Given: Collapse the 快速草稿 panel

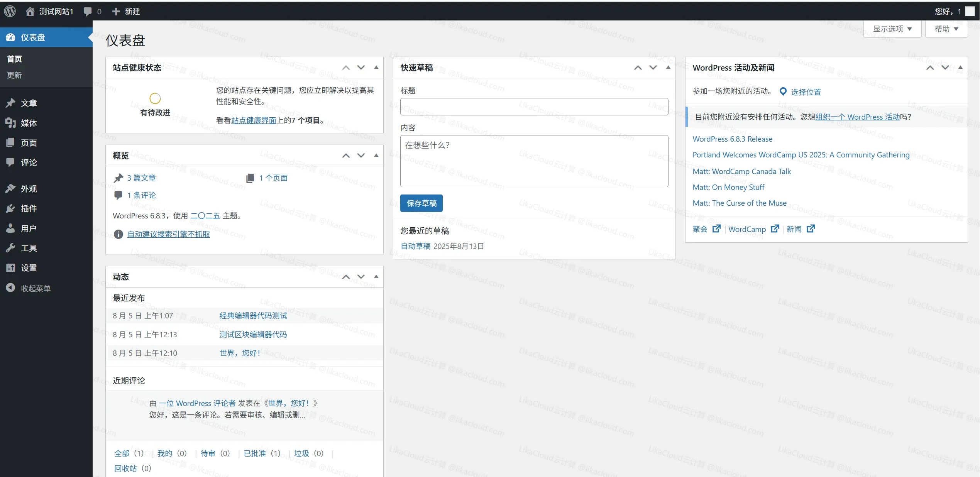Looking at the screenshot, I should pos(668,68).
